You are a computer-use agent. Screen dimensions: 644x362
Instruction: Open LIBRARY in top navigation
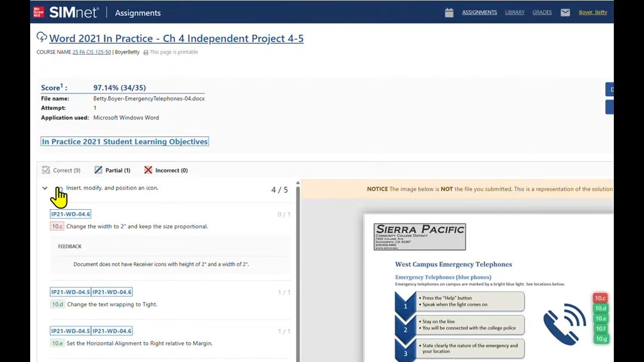pyautogui.click(x=515, y=13)
